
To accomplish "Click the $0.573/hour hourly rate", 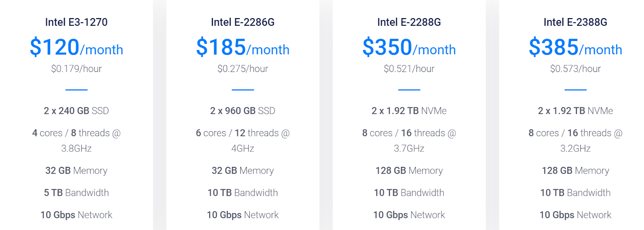I will 576,69.
